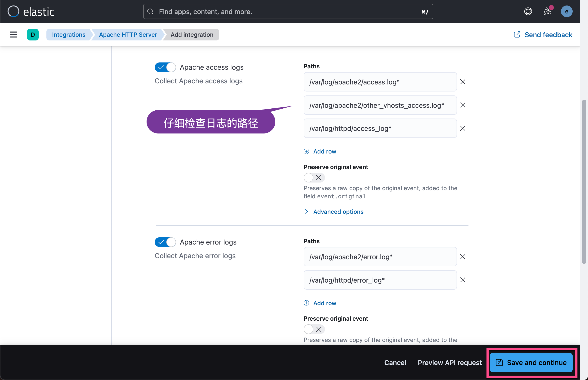Open Preview API request
The height and width of the screenshot is (380, 588).
click(449, 362)
